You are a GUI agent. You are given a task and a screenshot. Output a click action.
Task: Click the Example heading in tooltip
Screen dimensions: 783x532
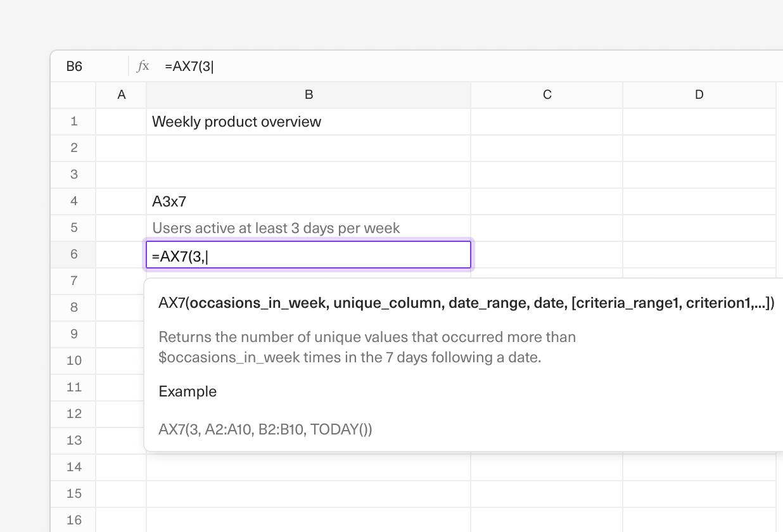[188, 391]
